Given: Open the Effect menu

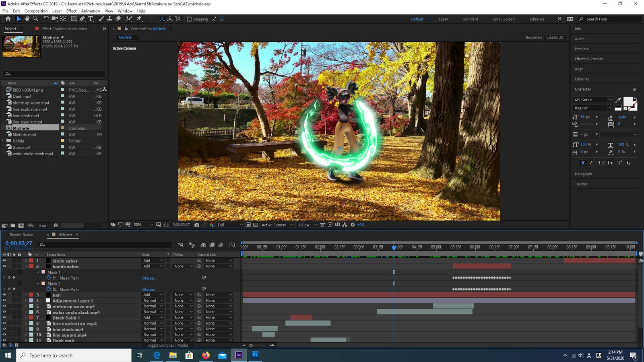Looking at the screenshot, I should pyautogui.click(x=71, y=11).
